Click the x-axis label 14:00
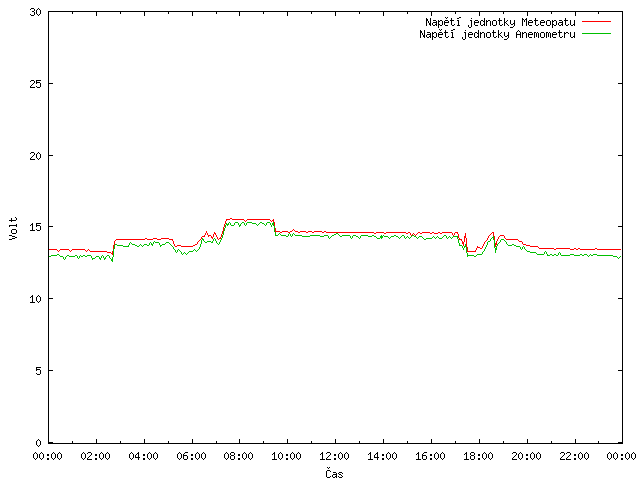The width and height of the screenshot is (640, 480). [382, 456]
